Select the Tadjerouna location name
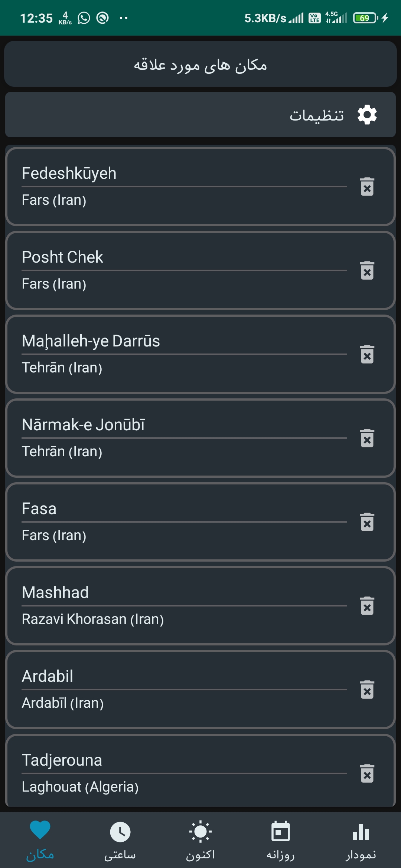401x868 pixels. (x=62, y=760)
